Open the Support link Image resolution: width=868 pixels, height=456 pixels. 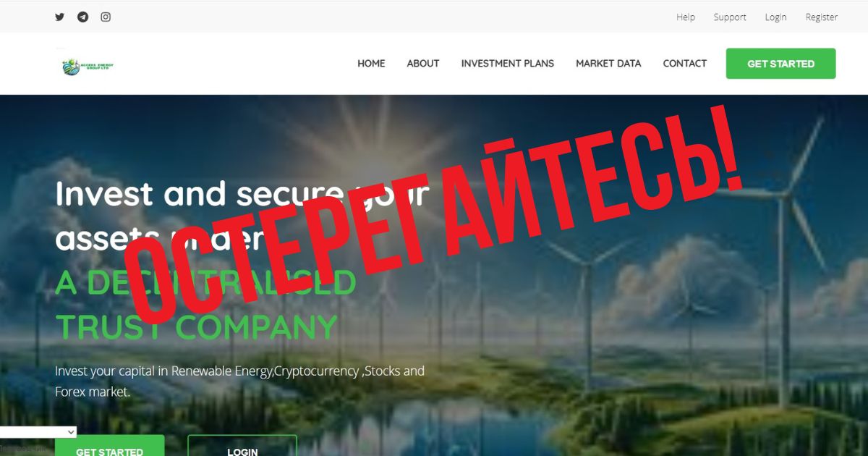point(730,17)
